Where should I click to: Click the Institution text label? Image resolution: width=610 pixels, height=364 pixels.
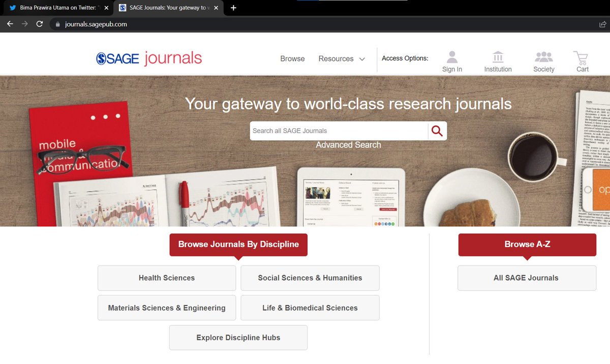coord(498,69)
